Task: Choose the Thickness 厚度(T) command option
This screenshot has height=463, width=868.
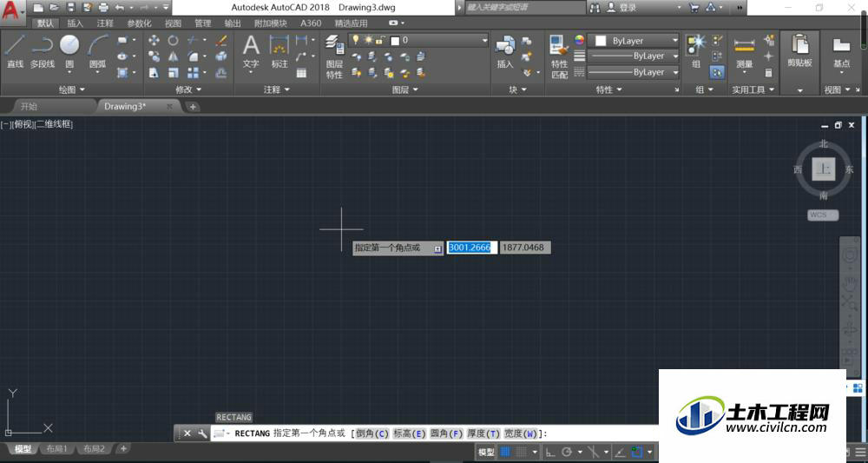Action: (x=483, y=433)
